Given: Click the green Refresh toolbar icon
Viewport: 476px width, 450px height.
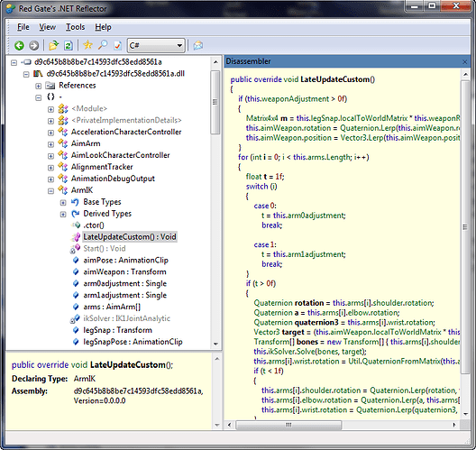Looking at the screenshot, I should [x=69, y=46].
